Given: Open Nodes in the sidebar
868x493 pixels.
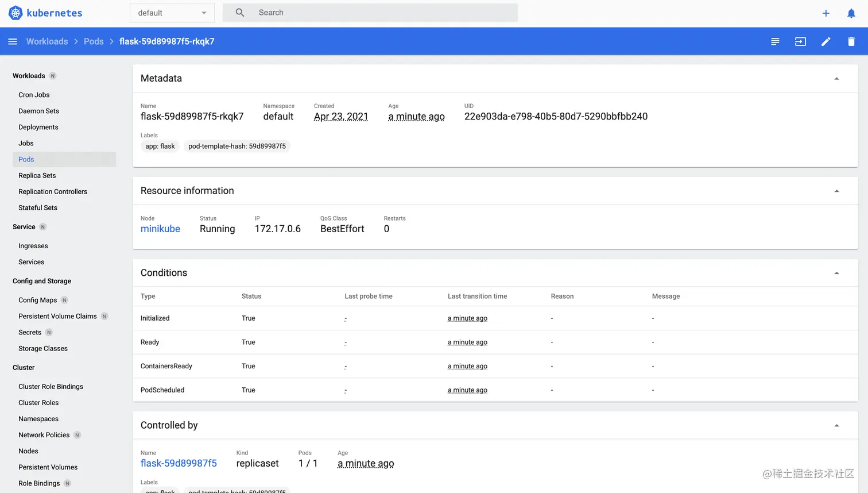Looking at the screenshot, I should click(28, 451).
